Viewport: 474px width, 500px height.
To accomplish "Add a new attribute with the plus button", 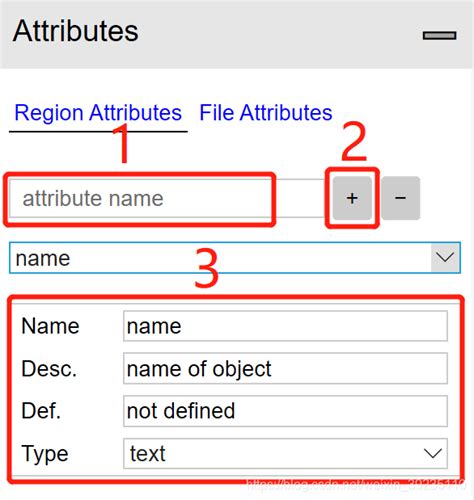I will click(x=352, y=198).
